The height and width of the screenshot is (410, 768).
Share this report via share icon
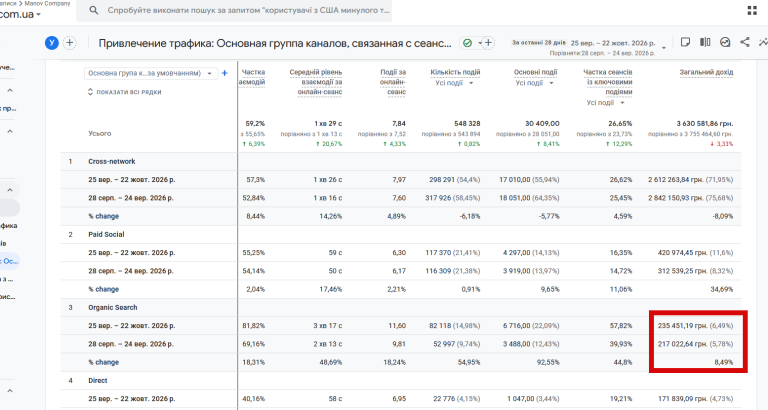click(744, 42)
